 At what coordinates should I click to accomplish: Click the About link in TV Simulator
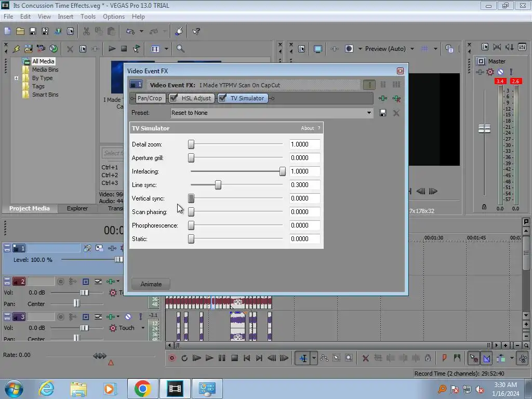point(308,128)
